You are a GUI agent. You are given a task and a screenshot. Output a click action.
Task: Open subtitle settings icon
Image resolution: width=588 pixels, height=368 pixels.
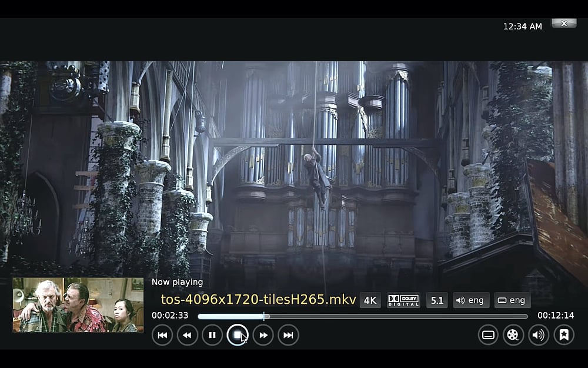click(x=488, y=334)
